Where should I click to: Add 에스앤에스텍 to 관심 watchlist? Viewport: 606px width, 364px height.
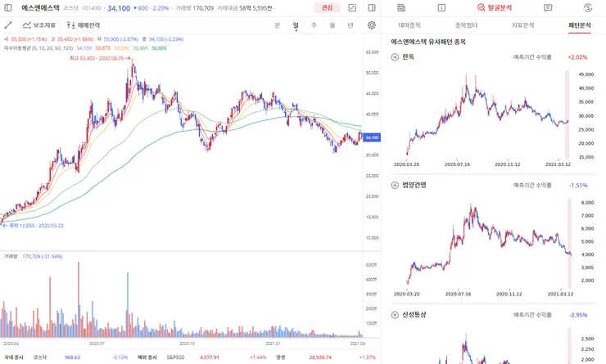tap(327, 7)
